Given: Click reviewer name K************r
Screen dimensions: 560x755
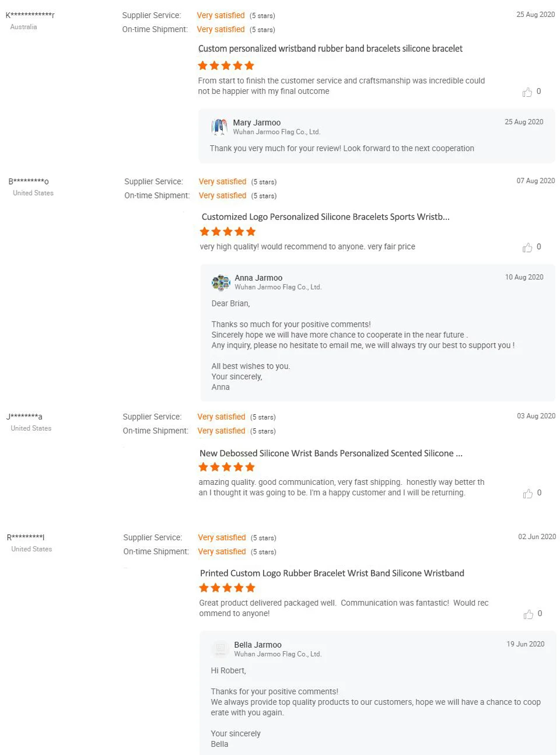Looking at the screenshot, I should point(30,15).
